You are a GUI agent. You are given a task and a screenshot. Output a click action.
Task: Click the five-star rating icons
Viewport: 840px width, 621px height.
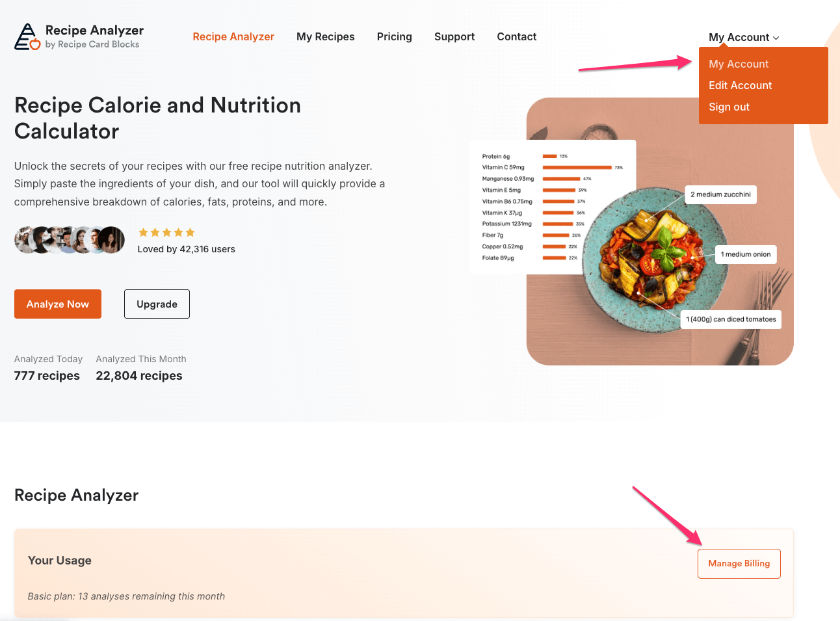[166, 232]
